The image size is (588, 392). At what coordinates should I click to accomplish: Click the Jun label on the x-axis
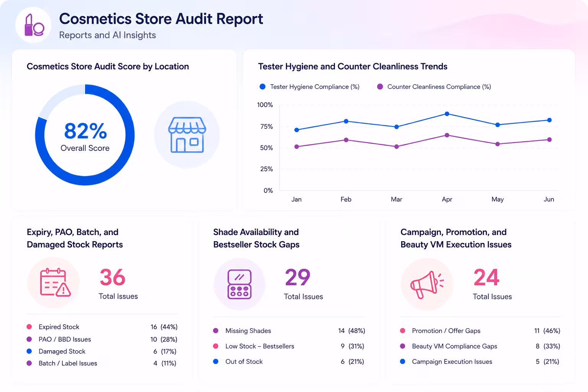coord(549,199)
